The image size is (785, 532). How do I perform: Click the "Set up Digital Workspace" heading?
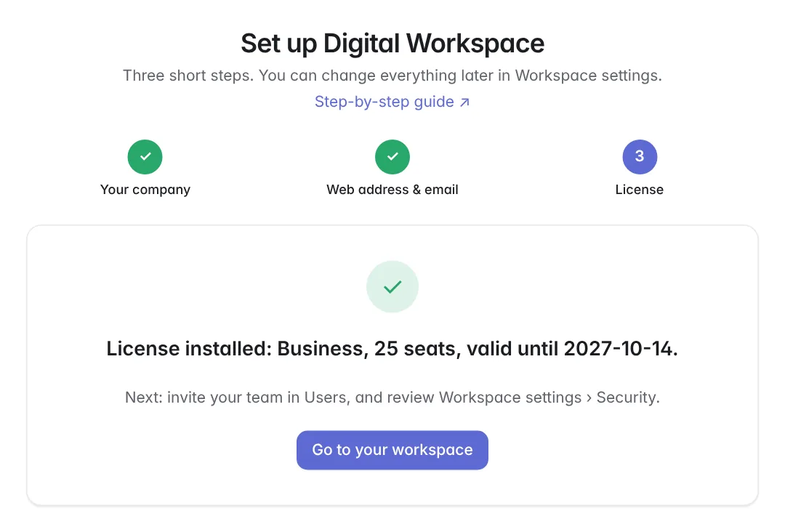pyautogui.click(x=392, y=44)
